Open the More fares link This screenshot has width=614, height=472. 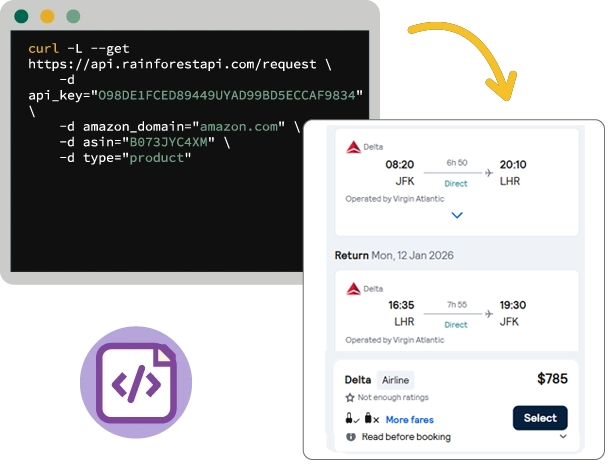coord(410,420)
